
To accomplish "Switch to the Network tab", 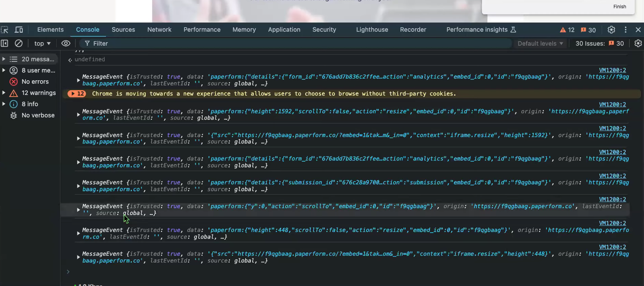I will [x=159, y=30].
